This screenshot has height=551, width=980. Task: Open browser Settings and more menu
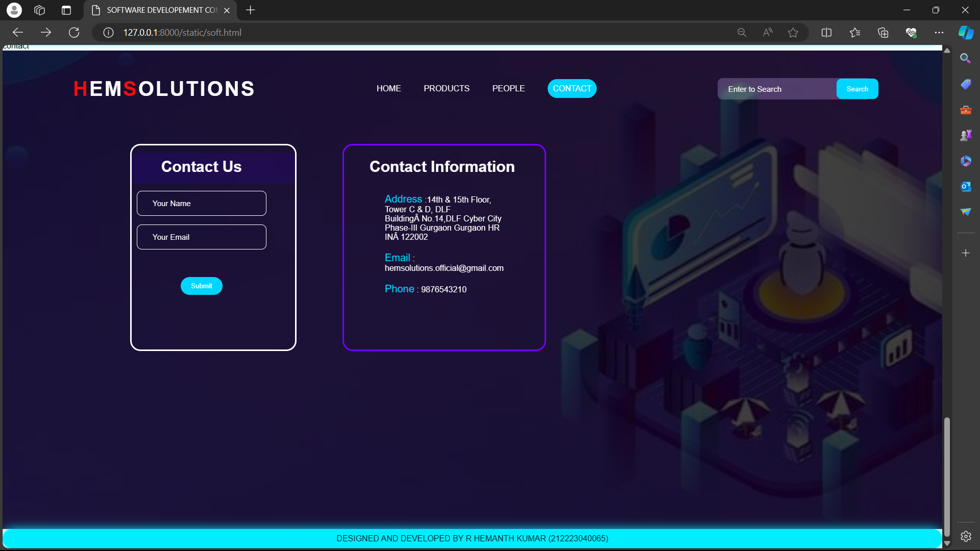(939, 33)
